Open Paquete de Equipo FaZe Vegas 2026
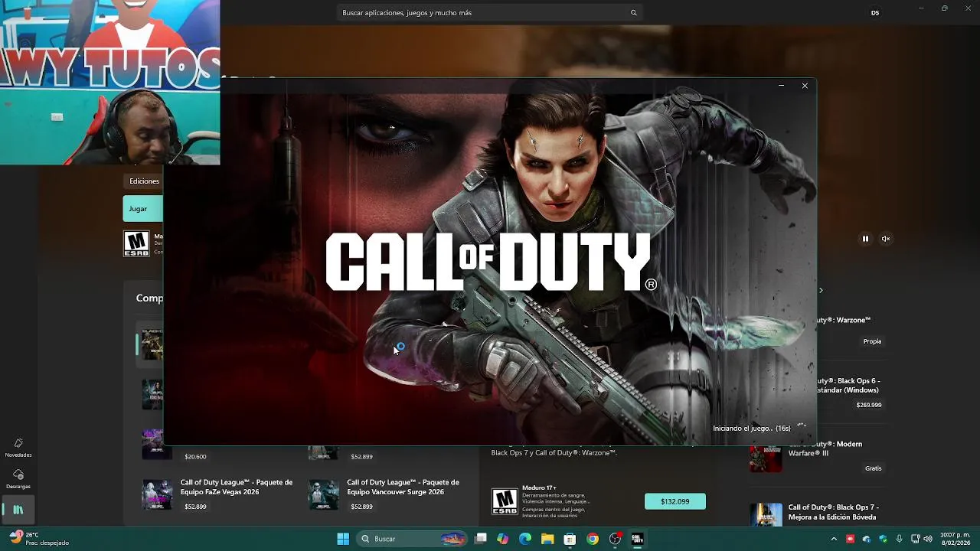The image size is (980, 551). pyautogui.click(x=237, y=487)
